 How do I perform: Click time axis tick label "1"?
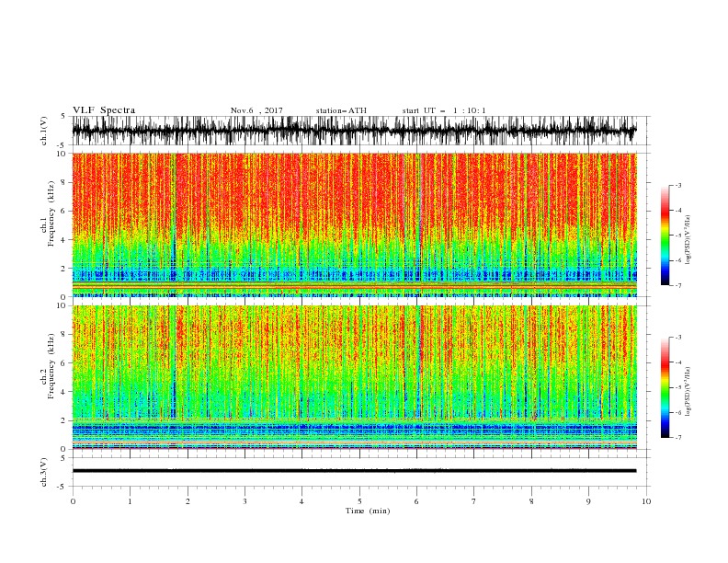pos(130,501)
